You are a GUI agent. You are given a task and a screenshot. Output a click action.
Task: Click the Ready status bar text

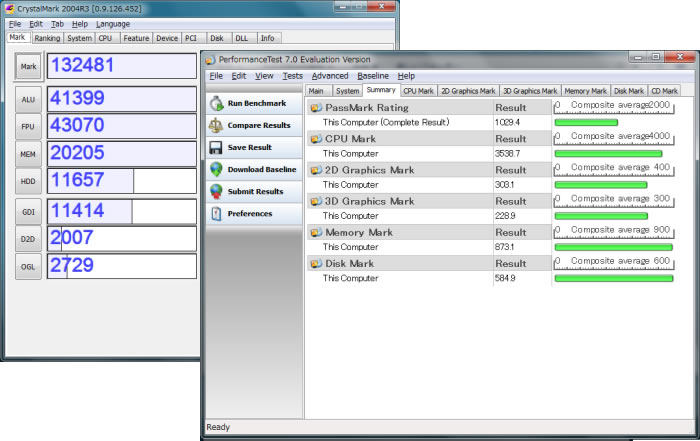pos(218,427)
